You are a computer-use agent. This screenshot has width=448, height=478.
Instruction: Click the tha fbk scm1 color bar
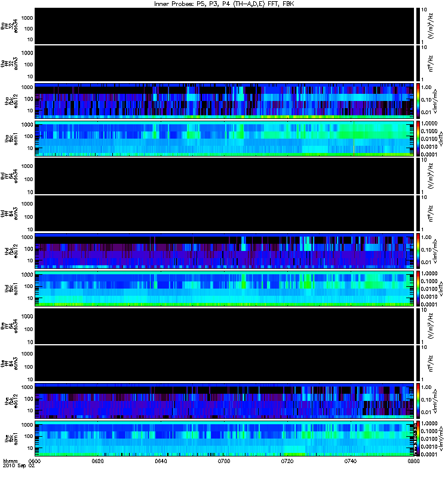pyautogui.click(x=418, y=139)
